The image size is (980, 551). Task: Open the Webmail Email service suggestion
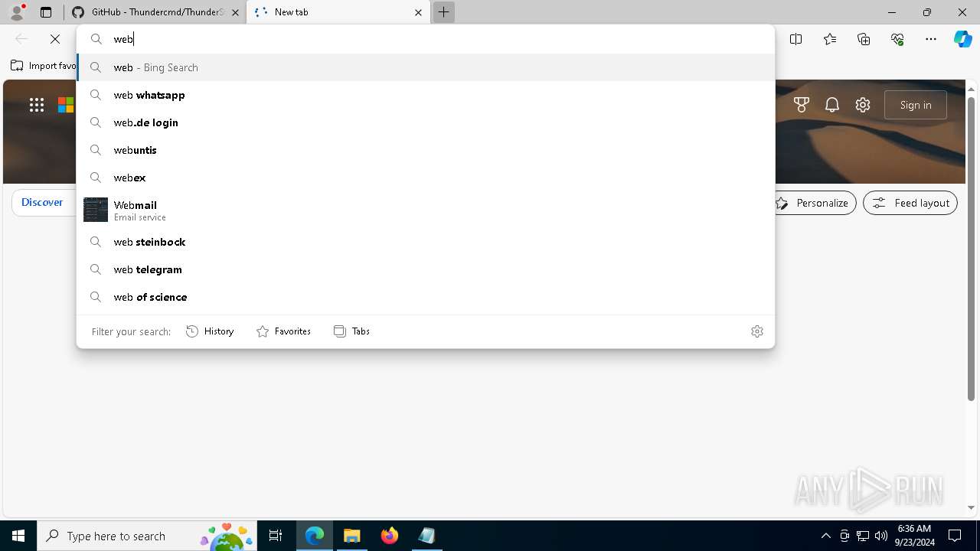pyautogui.click(x=426, y=210)
